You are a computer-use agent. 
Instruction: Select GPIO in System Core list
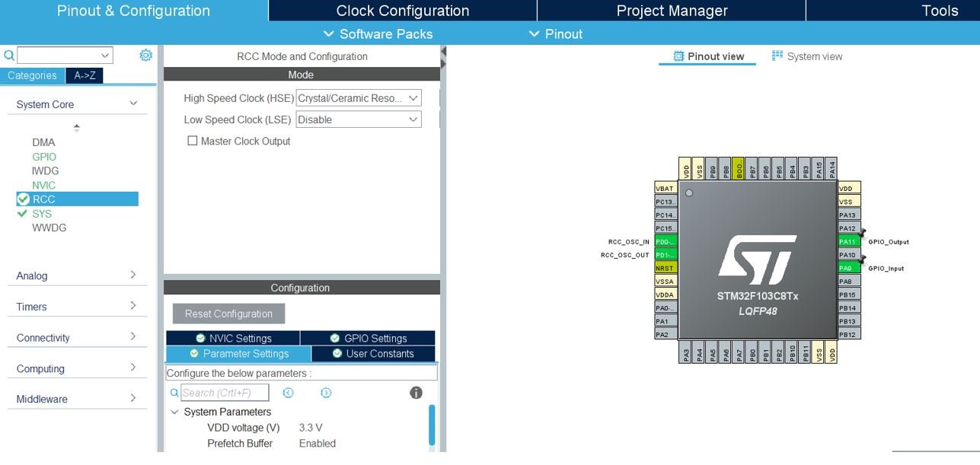44,157
